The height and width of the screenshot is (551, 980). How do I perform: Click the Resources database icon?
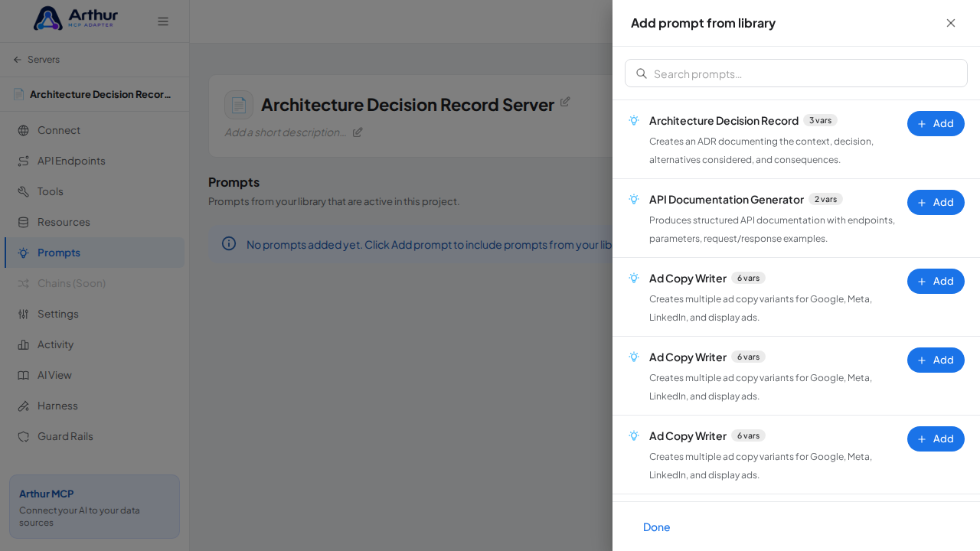[24, 222]
